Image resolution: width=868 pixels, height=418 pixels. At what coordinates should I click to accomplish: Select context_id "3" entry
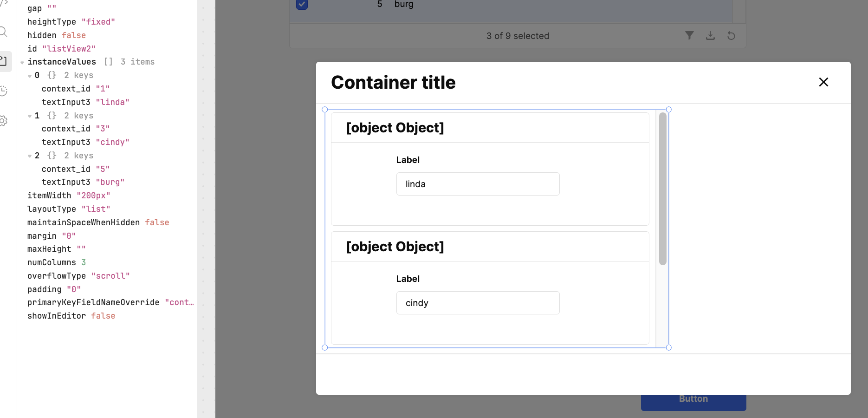point(76,129)
